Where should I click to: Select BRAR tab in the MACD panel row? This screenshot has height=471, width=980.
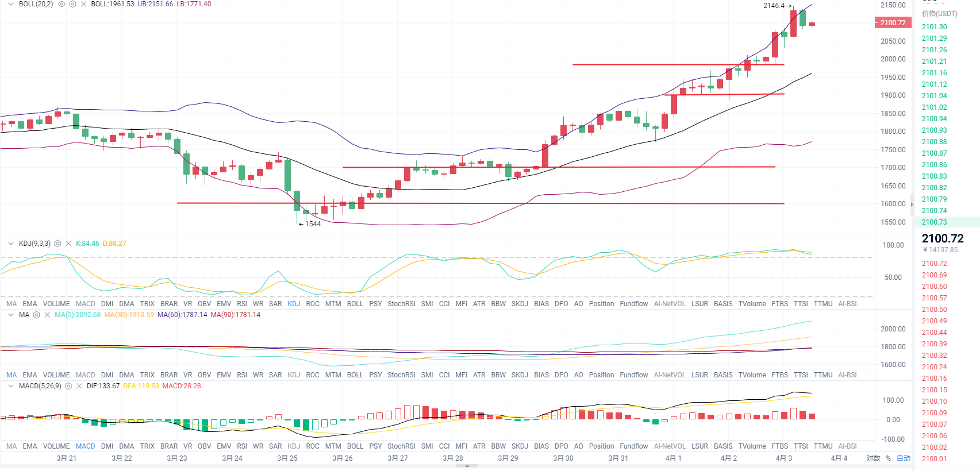(x=169, y=446)
